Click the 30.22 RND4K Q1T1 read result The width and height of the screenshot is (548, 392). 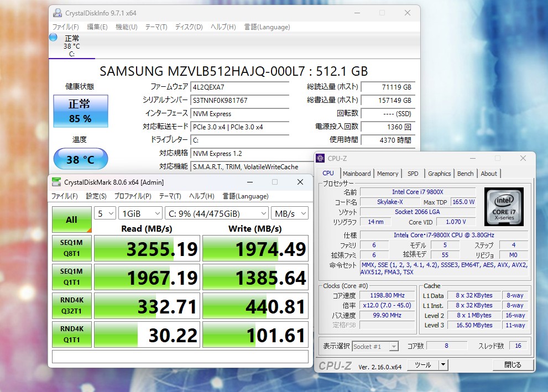[x=147, y=334]
